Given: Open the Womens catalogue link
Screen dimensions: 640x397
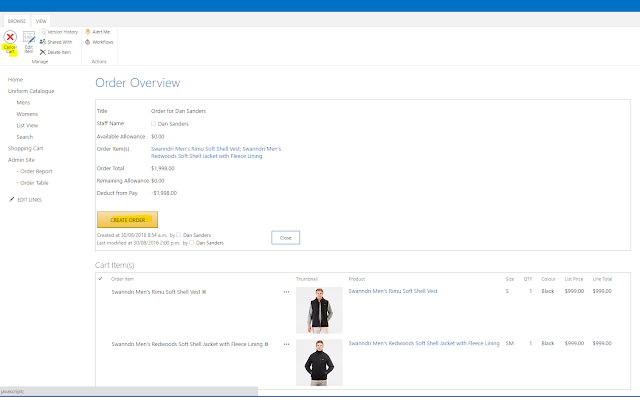Looking at the screenshot, I should (27, 114).
